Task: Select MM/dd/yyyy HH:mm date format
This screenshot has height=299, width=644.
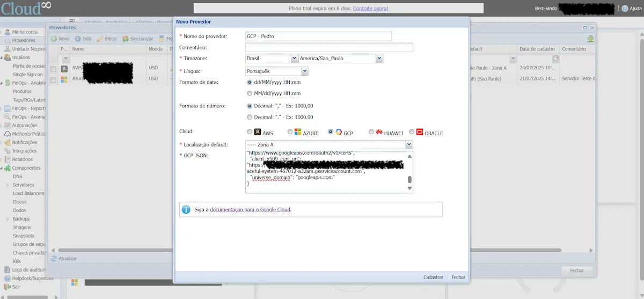Action: tap(250, 93)
